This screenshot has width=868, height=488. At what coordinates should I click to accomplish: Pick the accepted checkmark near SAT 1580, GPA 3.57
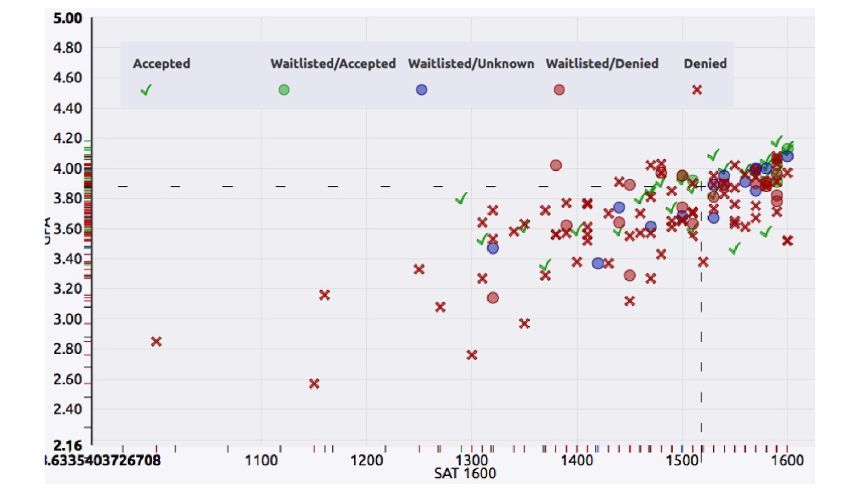pos(766,233)
